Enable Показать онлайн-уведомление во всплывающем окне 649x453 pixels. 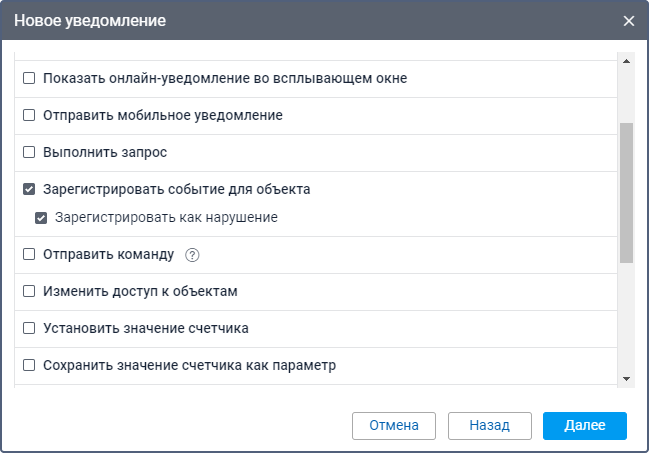[29, 78]
